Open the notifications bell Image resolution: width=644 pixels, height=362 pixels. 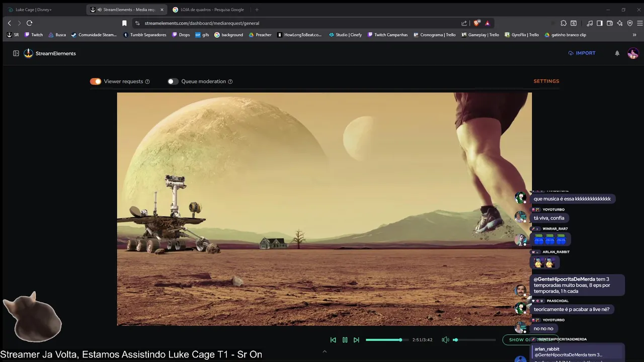pos(617,53)
